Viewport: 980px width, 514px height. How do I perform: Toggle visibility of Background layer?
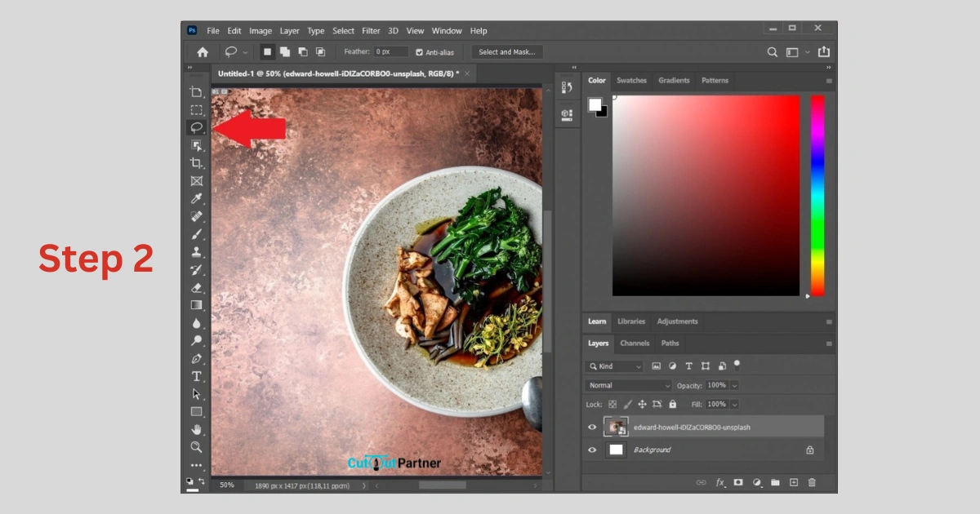click(x=593, y=450)
